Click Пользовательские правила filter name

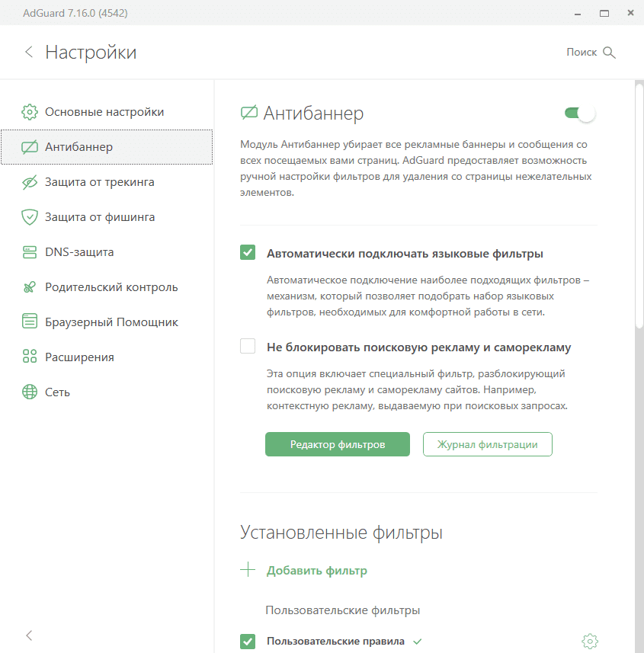(335, 641)
